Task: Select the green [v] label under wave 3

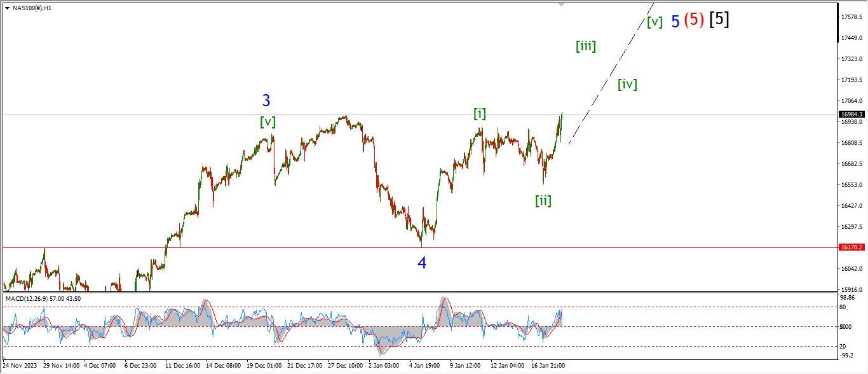Action: pyautogui.click(x=268, y=121)
